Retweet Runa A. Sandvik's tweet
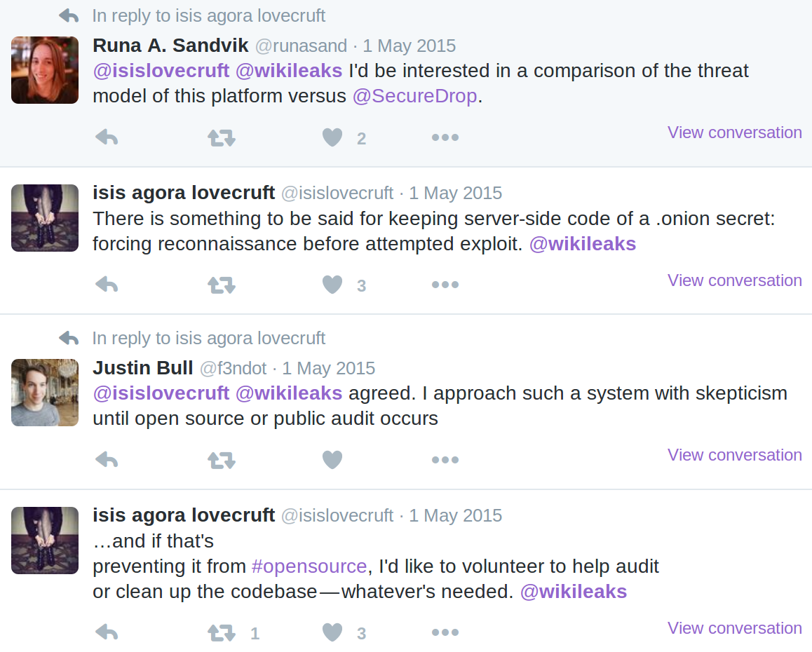This screenshot has width=812, height=652. (x=222, y=137)
